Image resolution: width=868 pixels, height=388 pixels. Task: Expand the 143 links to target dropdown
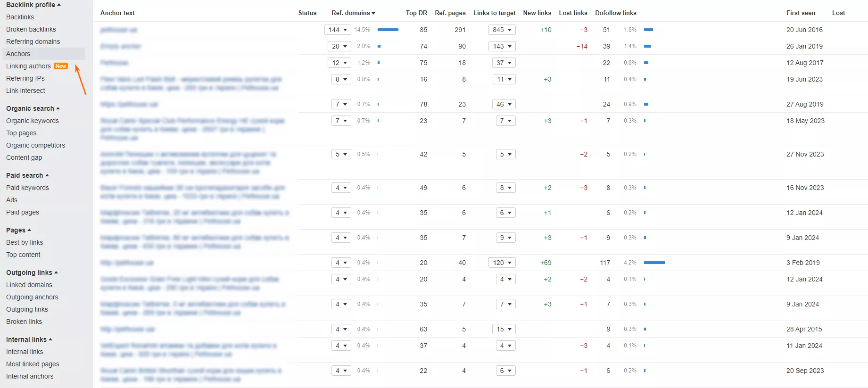(502, 46)
